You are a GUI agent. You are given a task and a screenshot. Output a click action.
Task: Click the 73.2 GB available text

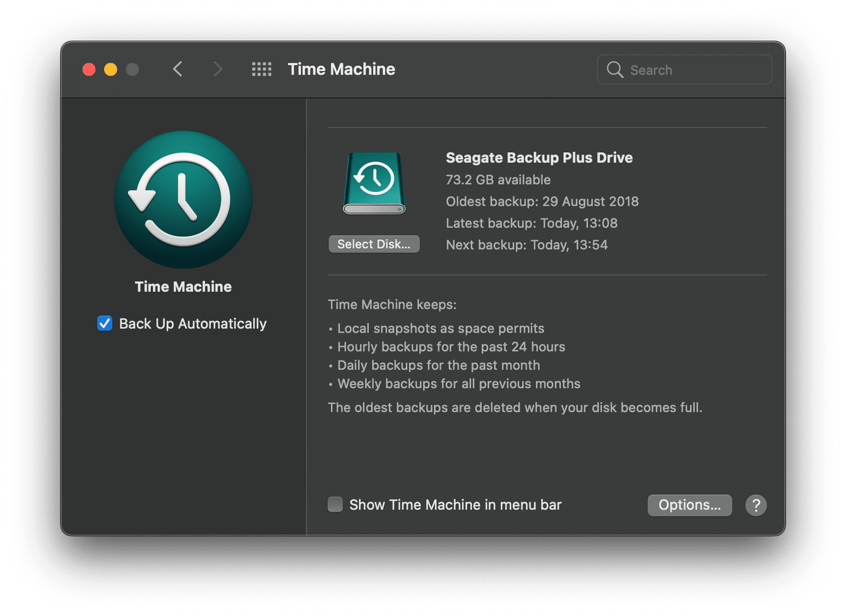[498, 180]
